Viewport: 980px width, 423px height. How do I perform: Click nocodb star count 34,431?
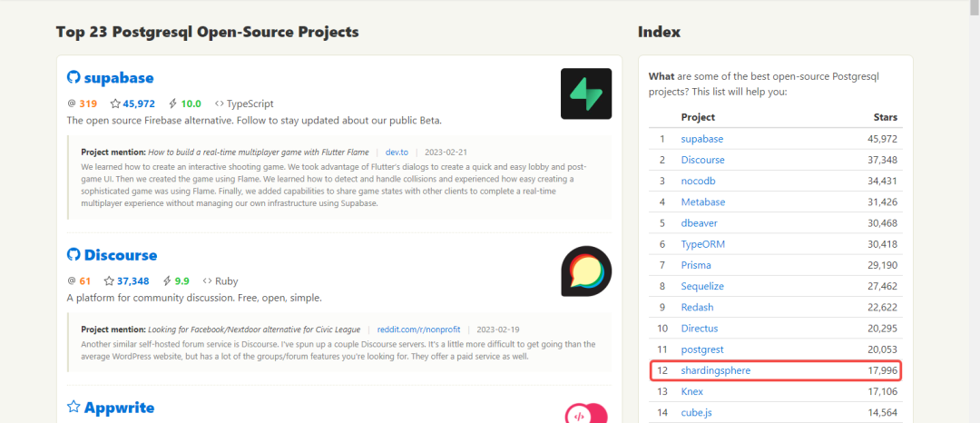(x=882, y=182)
